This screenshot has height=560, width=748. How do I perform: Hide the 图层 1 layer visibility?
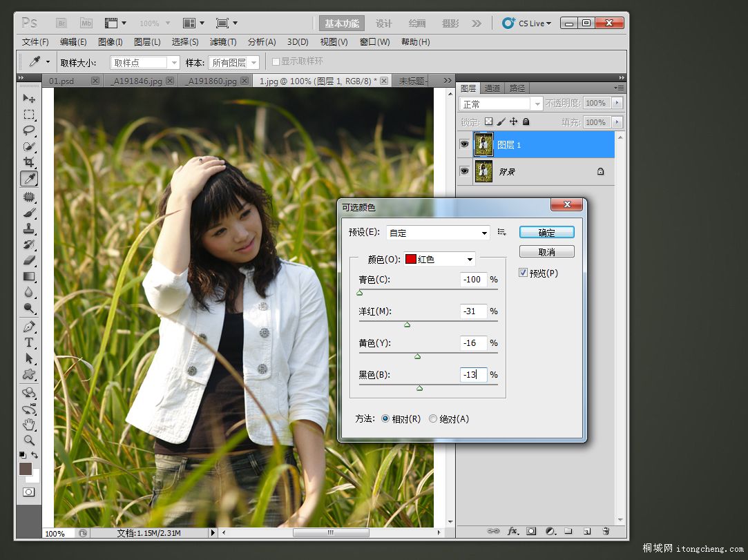click(464, 144)
